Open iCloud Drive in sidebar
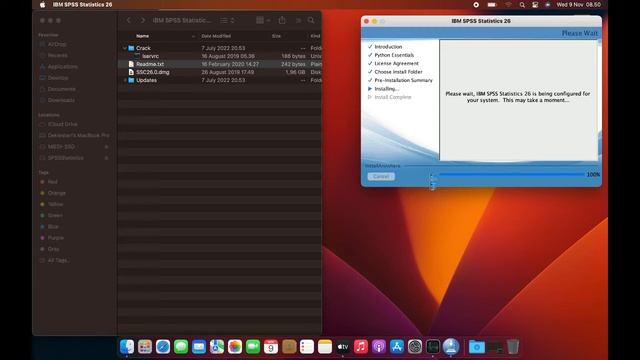This screenshot has width=640, height=360. [x=62, y=124]
